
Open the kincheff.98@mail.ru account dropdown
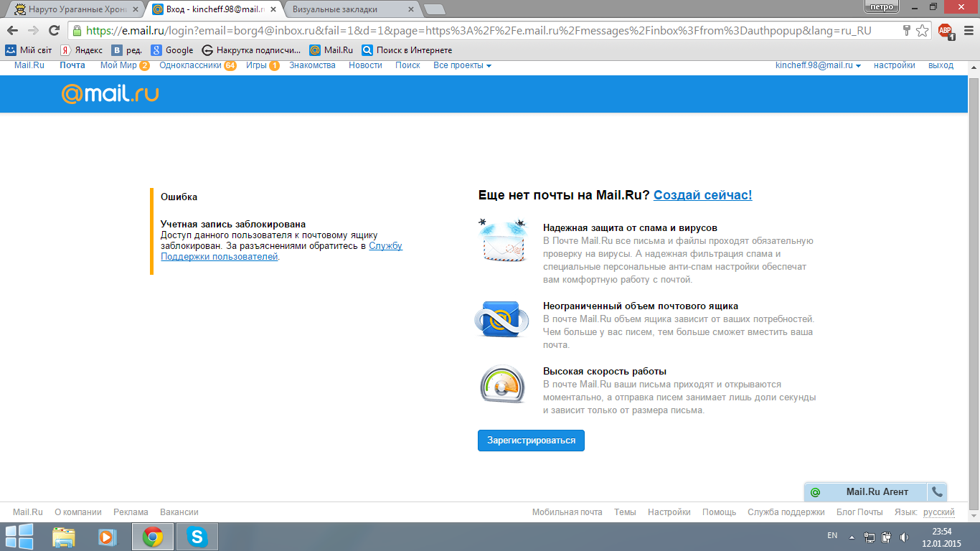(818, 65)
